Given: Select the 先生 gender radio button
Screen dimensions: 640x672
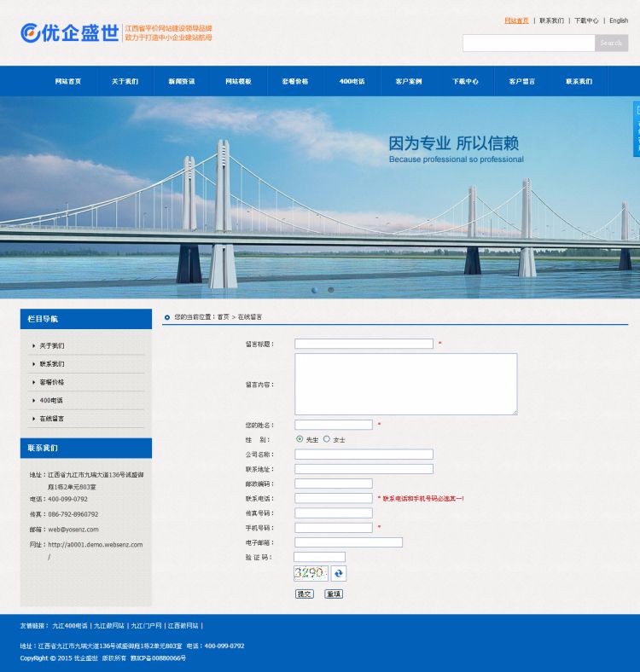Looking at the screenshot, I should tap(300, 439).
